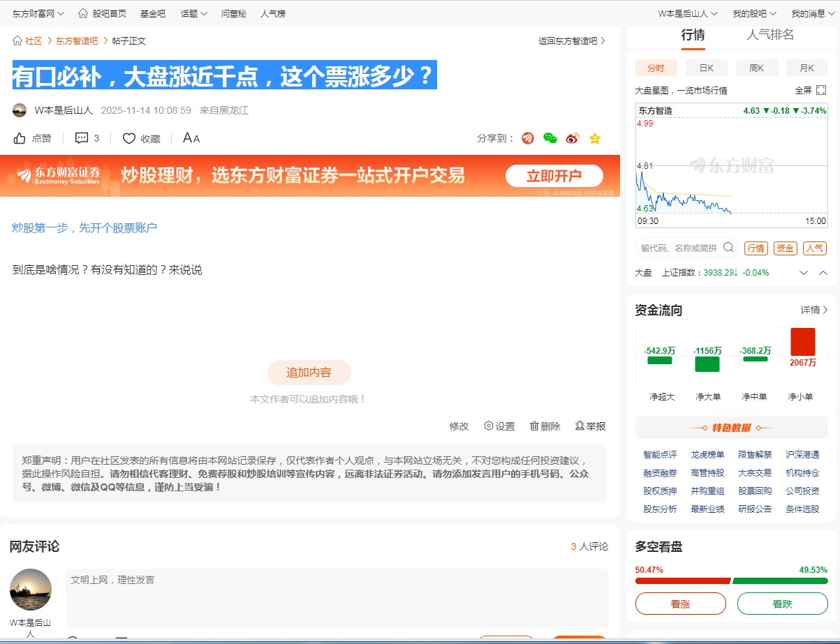
Task: Click 炒股第一步，先开个股票账户 link
Action: pyautogui.click(x=84, y=227)
